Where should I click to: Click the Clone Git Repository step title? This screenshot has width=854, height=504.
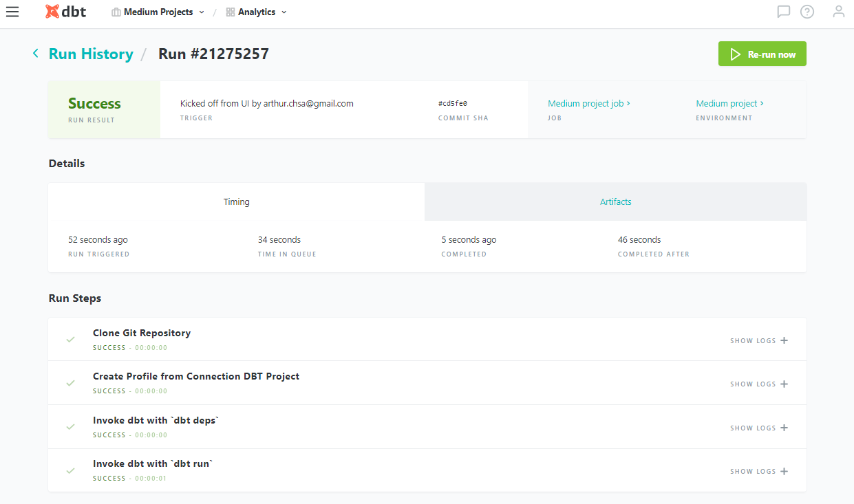[x=142, y=333]
